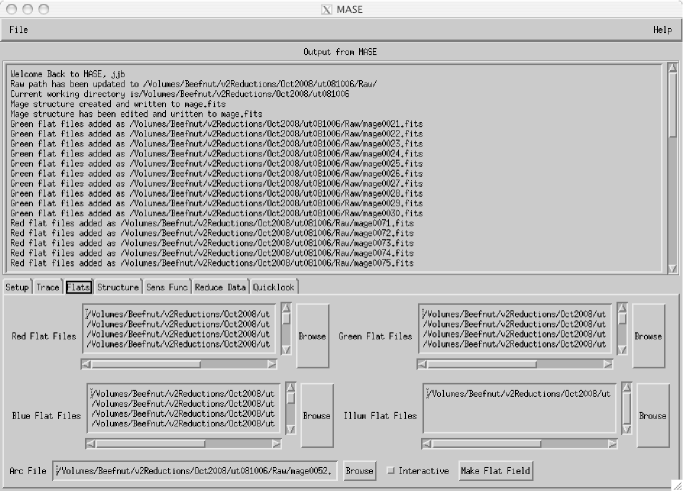Click Green Flat Files scroll-right arrow
683x491 pixels.
pyautogui.click(x=608, y=364)
